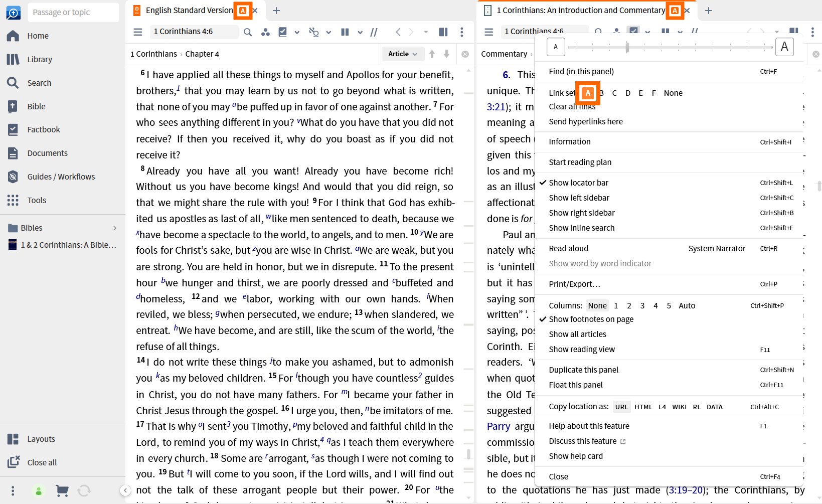This screenshot has height=504, width=822.
Task: Click the Logos app logo icon
Action: click(13, 12)
